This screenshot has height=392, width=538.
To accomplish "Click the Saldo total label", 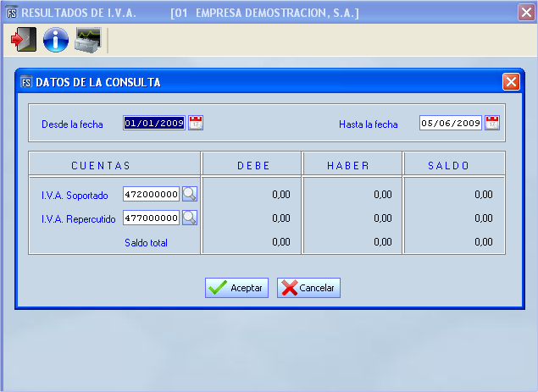I will [x=146, y=243].
